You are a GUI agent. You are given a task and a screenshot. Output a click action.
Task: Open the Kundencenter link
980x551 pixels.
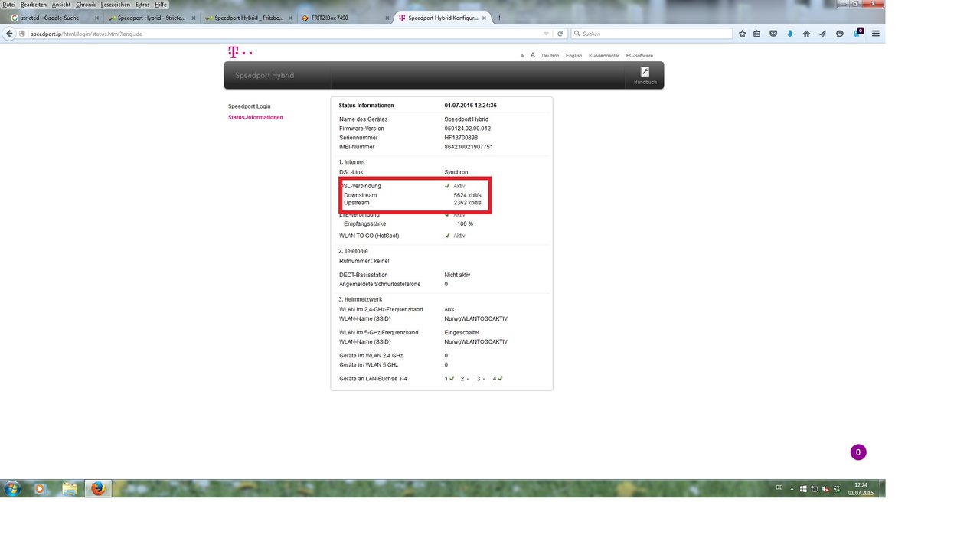tap(604, 56)
